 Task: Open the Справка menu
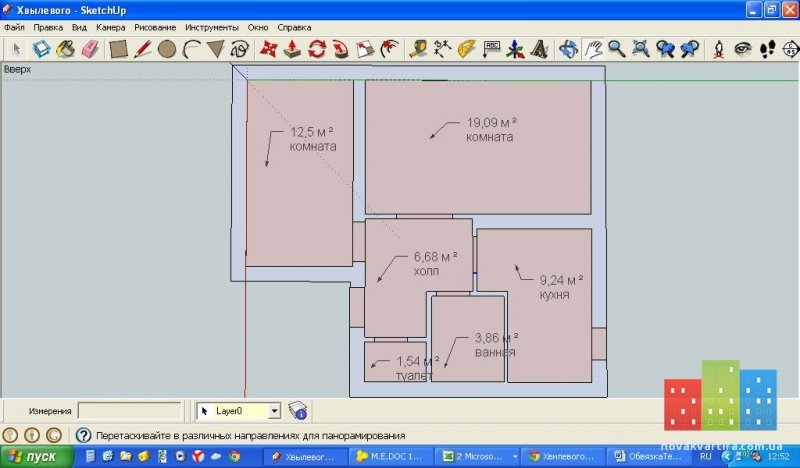coord(294,28)
